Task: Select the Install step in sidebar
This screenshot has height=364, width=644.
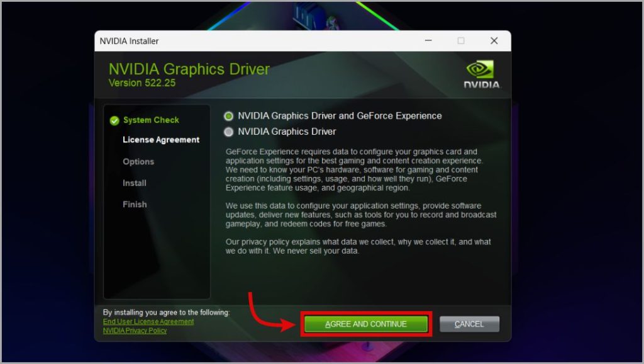Action: click(x=135, y=183)
